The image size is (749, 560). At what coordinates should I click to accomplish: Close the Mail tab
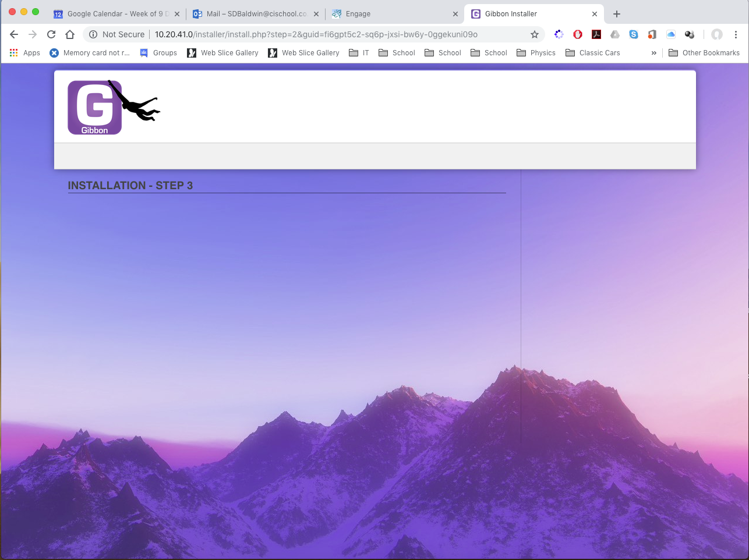(316, 14)
